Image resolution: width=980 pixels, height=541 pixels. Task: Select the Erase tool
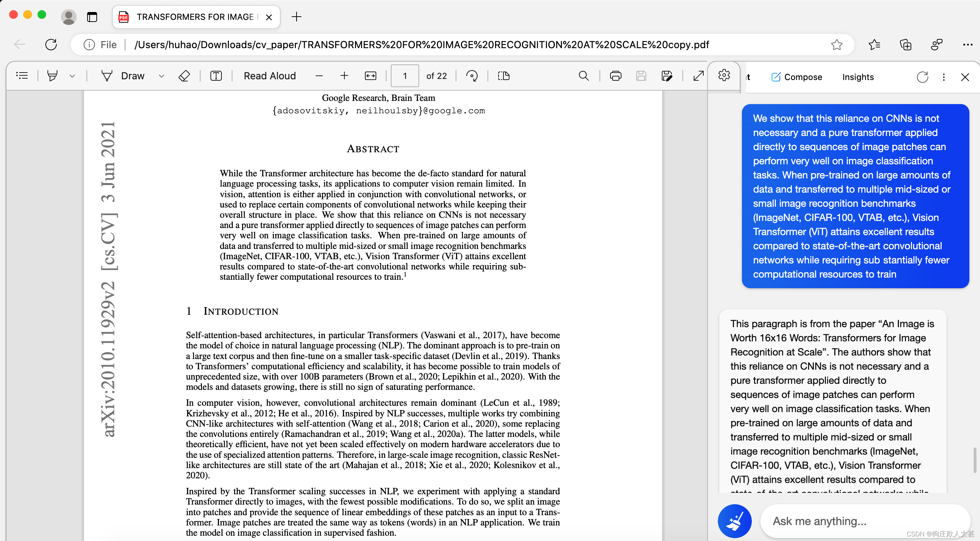[x=184, y=76]
